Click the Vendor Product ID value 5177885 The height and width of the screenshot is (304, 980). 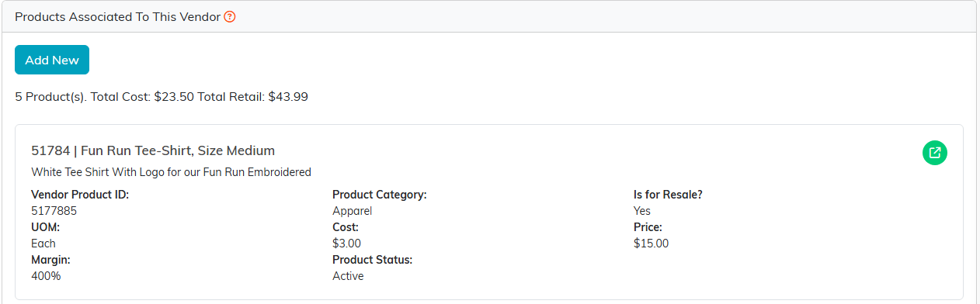click(x=54, y=211)
